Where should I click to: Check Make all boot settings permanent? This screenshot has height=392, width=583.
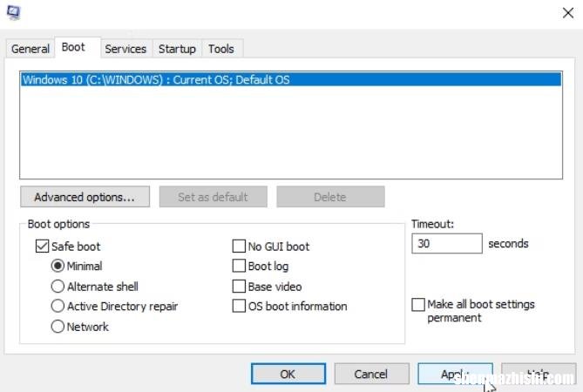418,304
